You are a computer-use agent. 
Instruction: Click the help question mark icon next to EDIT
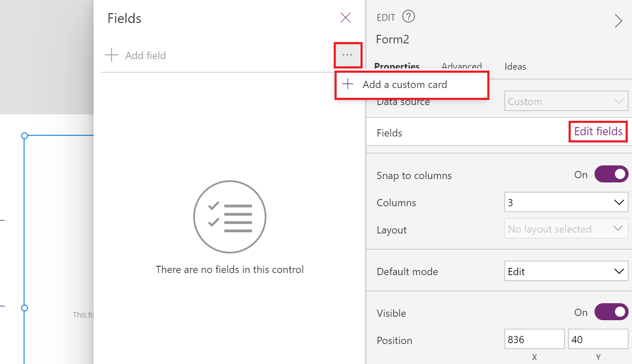point(409,17)
